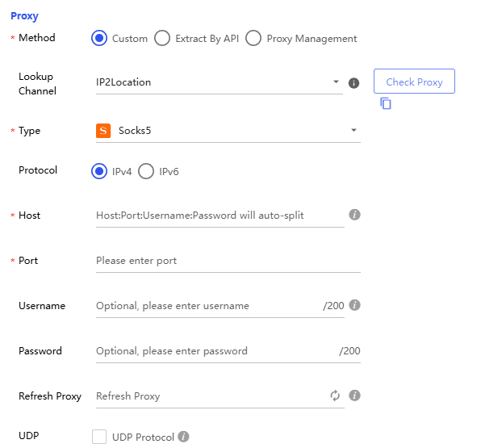Viewport: 481px width, 448px height.
Task: Click the Username field info icon
Action: [x=354, y=305]
